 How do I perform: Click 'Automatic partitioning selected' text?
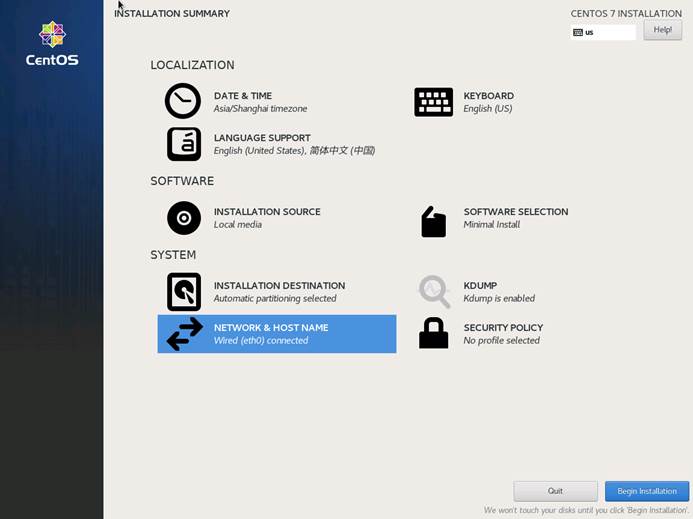click(275, 298)
